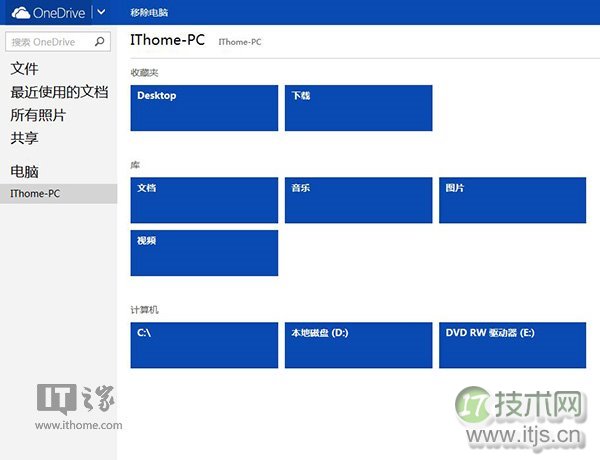Open the 文档 library tile

pyautogui.click(x=204, y=200)
